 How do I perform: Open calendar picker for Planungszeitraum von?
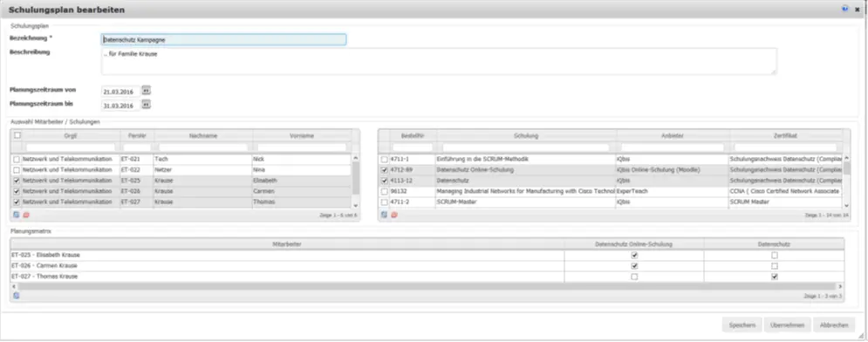coord(147,90)
